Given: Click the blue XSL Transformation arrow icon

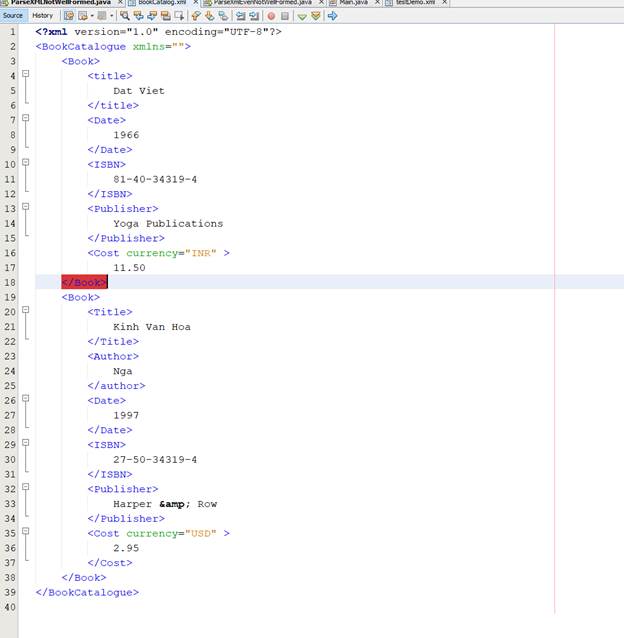Looking at the screenshot, I should tap(332, 16).
